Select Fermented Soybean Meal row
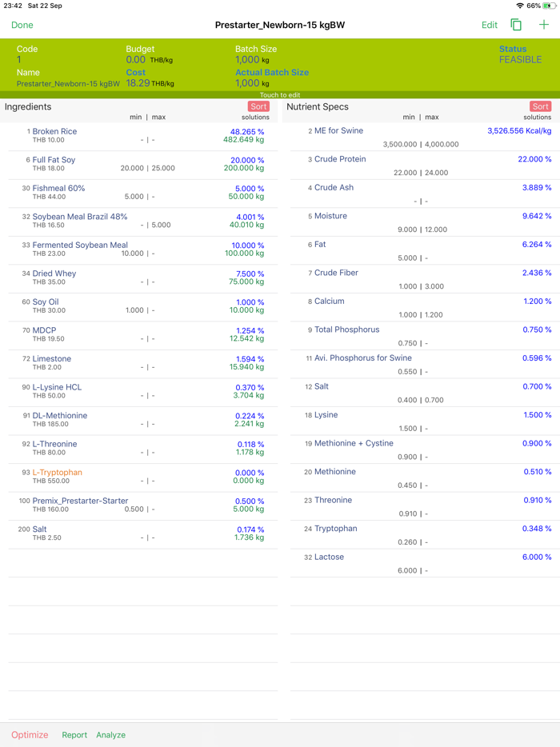Image resolution: width=560 pixels, height=747 pixels. (143, 250)
